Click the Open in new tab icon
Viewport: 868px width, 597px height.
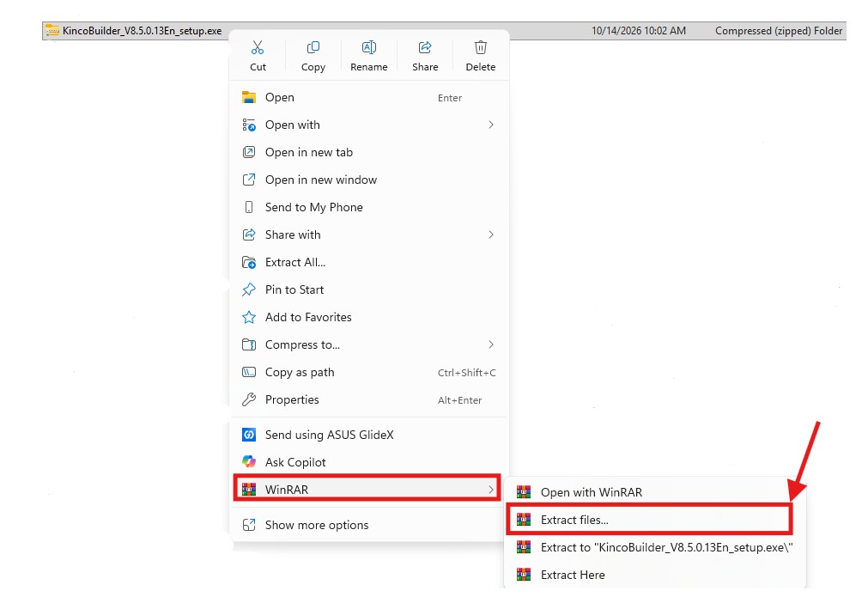[249, 152]
